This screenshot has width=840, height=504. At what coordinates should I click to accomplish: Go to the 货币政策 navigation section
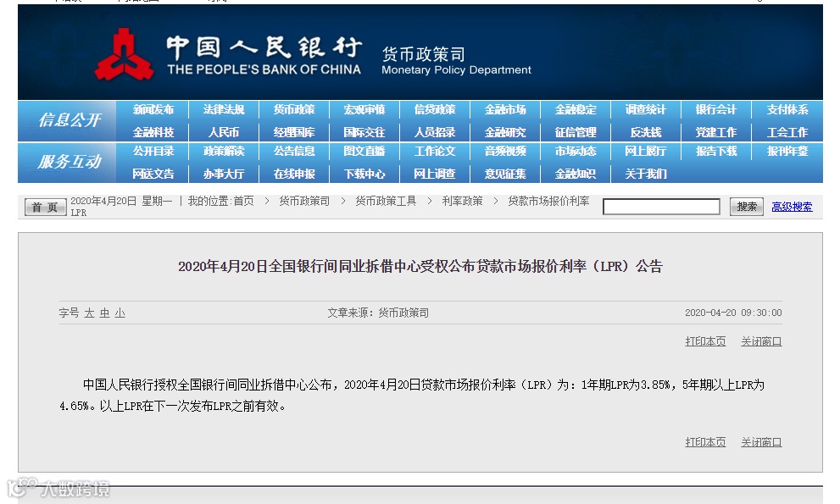coord(294,110)
